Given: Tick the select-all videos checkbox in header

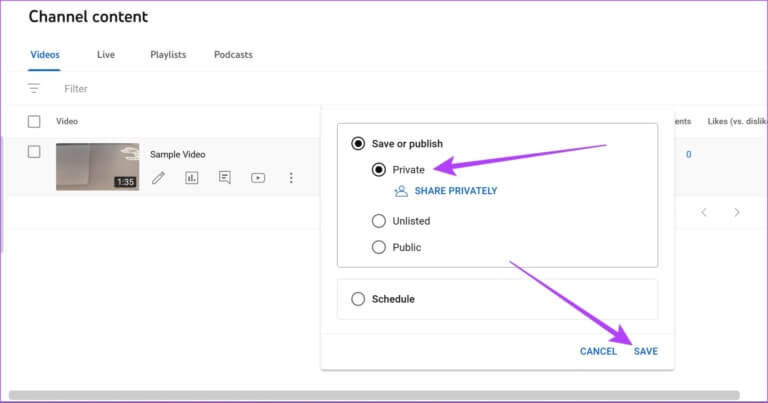Looking at the screenshot, I should pyautogui.click(x=34, y=121).
